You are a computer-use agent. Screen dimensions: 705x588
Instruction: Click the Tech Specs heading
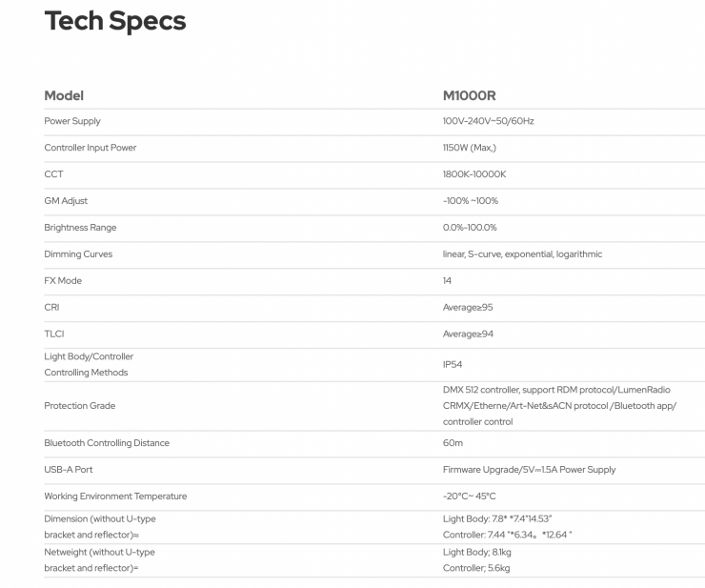click(x=115, y=22)
